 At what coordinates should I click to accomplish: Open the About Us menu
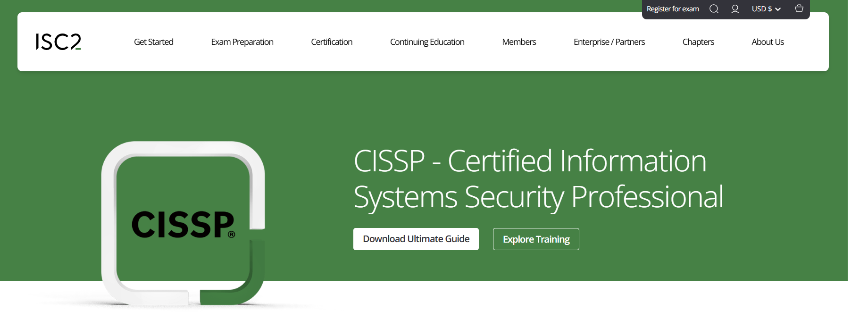point(768,42)
